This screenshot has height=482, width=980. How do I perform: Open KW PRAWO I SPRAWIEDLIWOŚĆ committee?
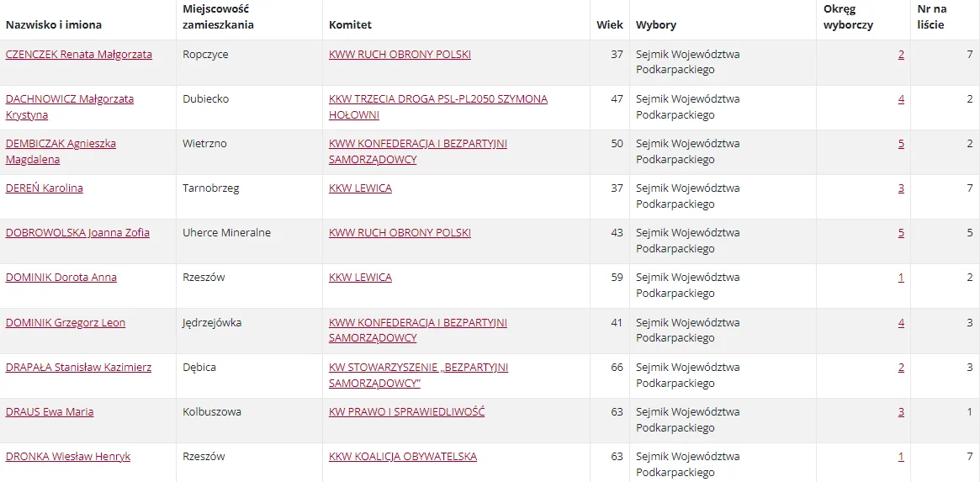(x=407, y=412)
